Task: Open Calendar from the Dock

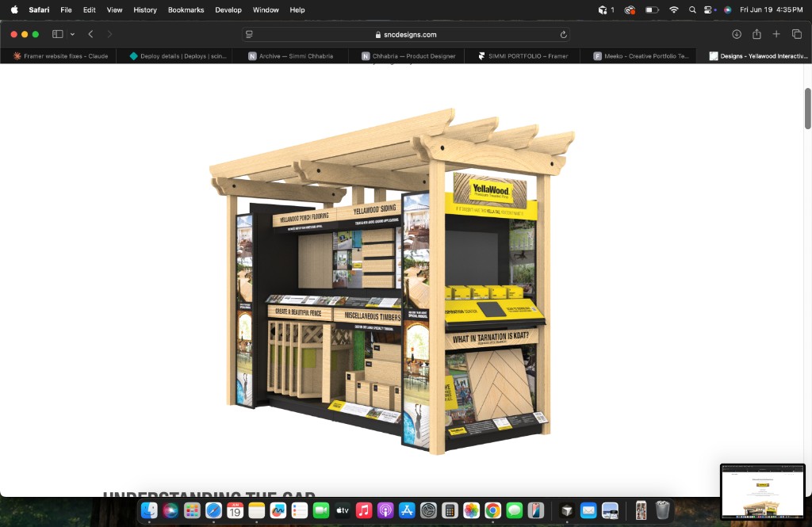Action: 235,511
